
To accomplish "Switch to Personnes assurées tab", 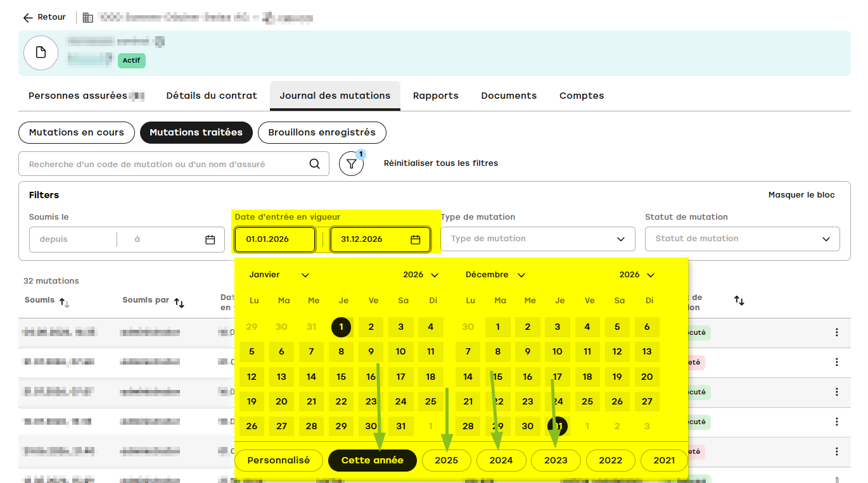I will [x=86, y=96].
